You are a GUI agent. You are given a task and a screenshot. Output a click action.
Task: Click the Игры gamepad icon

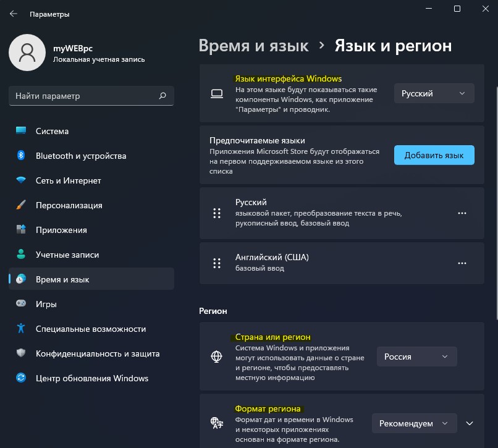coord(21,303)
